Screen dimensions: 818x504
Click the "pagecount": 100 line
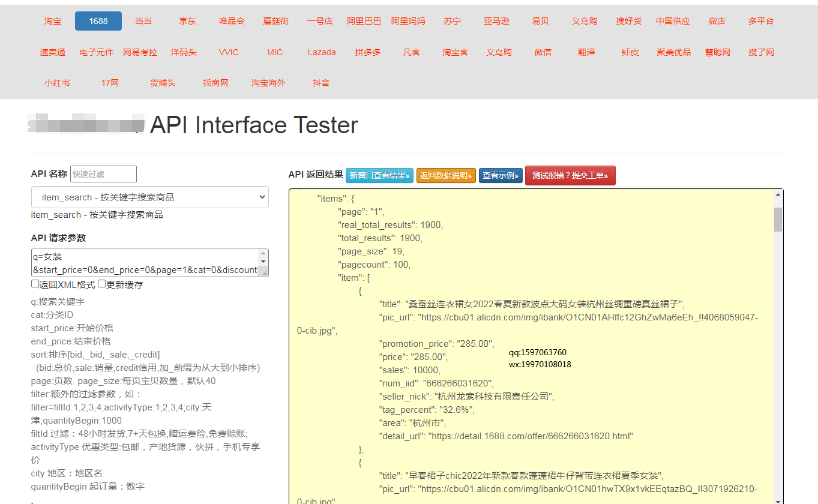(374, 265)
